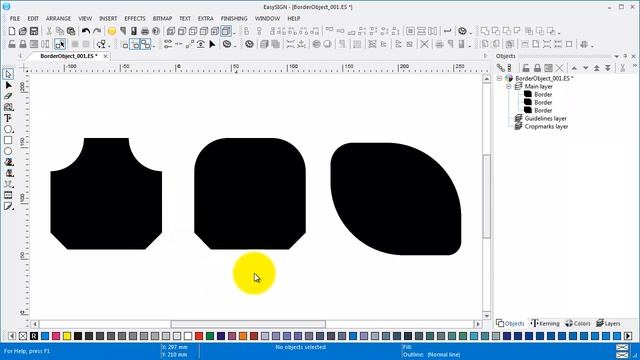
Task: Open the BITMAP menu
Action: coord(162,18)
